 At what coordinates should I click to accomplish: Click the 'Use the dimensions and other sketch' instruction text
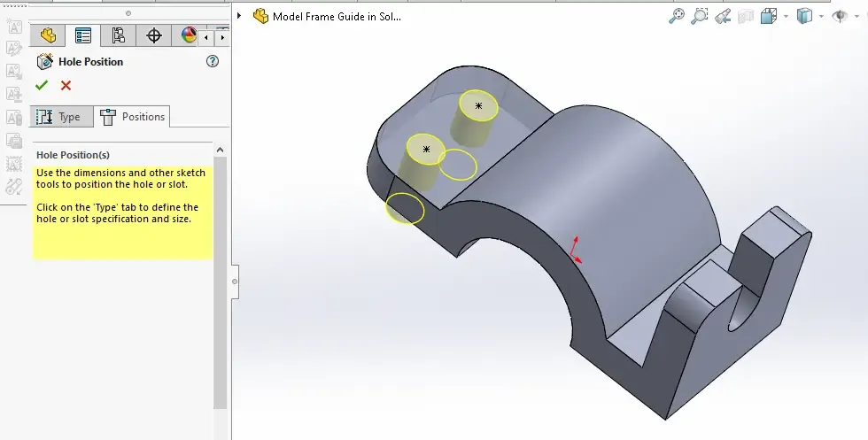tap(120, 173)
